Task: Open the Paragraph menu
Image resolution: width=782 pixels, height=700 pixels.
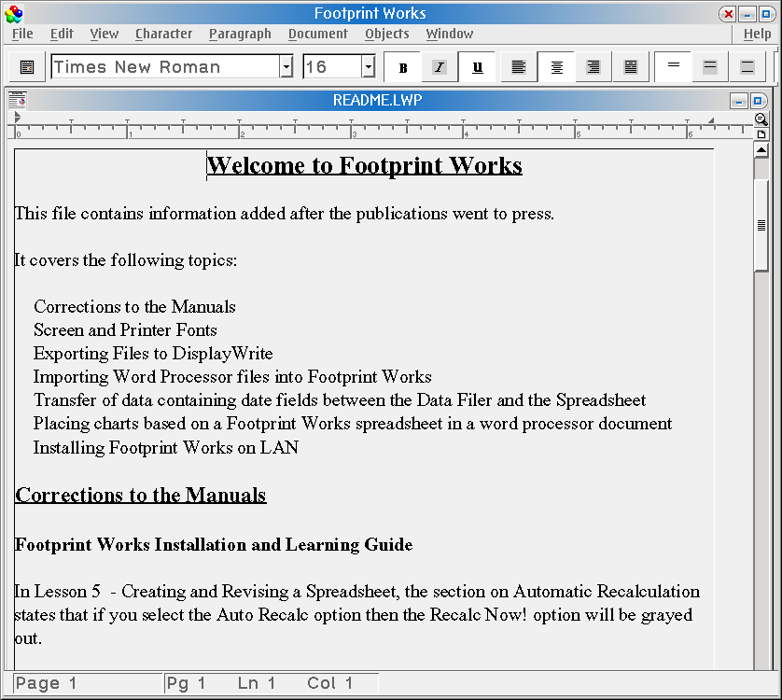Action: pos(240,34)
